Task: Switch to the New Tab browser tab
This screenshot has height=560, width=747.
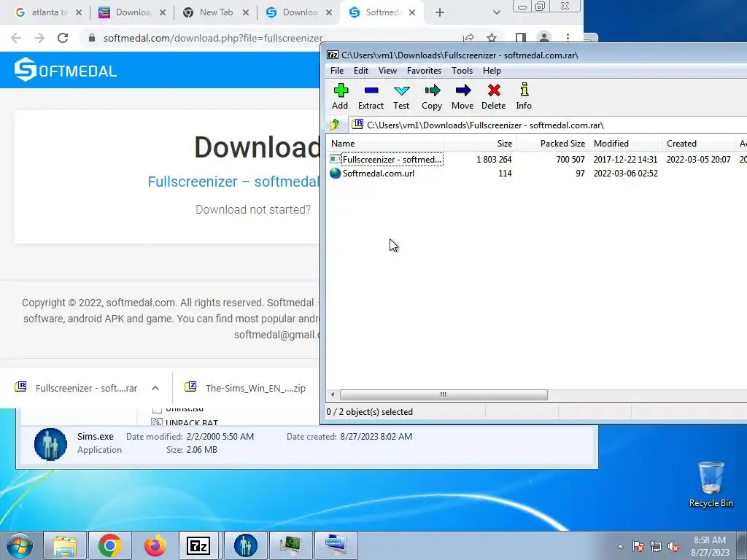Action: click(x=215, y=12)
